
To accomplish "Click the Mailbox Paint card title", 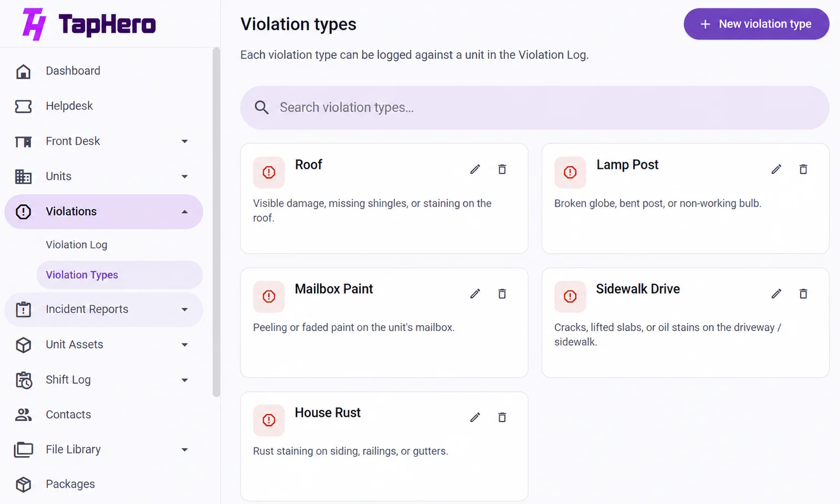I will click(334, 289).
